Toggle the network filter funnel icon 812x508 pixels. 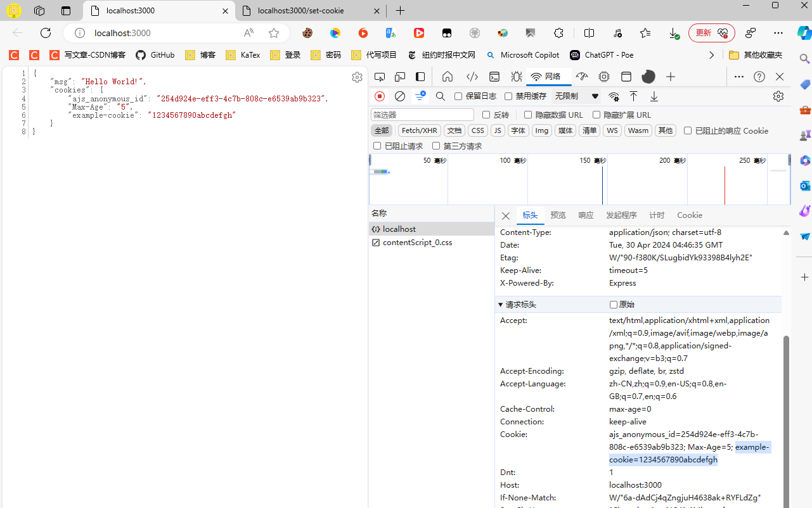click(x=420, y=96)
